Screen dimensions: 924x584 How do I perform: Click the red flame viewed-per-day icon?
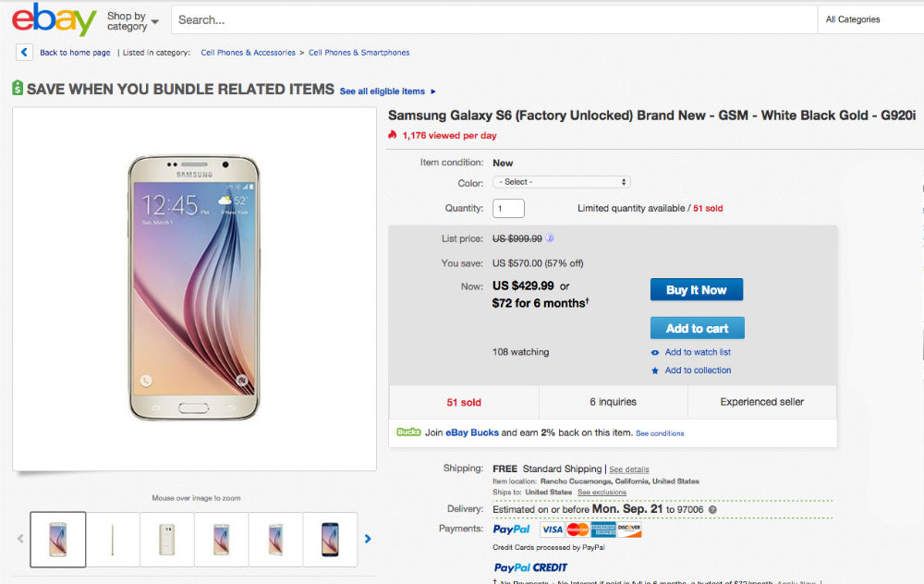(x=394, y=135)
